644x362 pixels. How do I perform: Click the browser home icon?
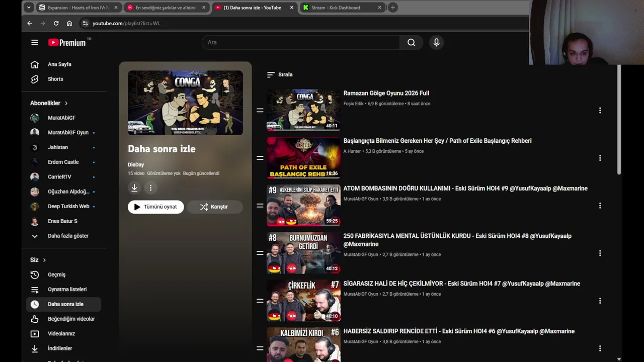tap(69, 23)
